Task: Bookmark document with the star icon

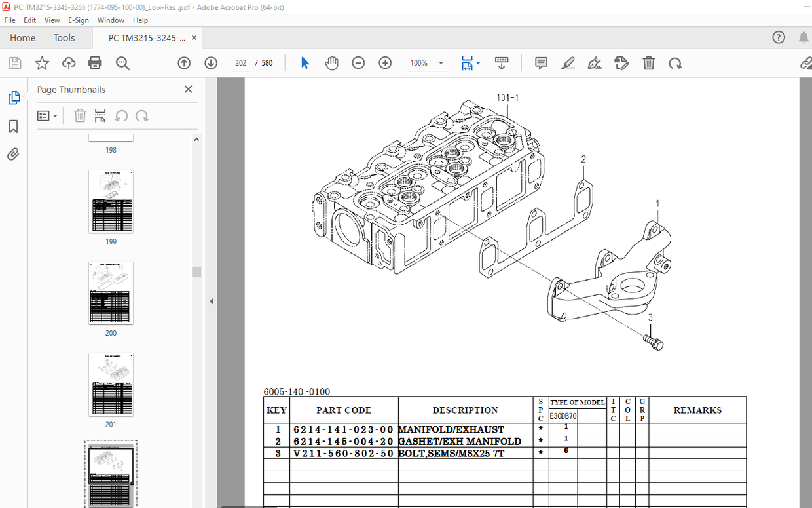Action: (x=42, y=63)
